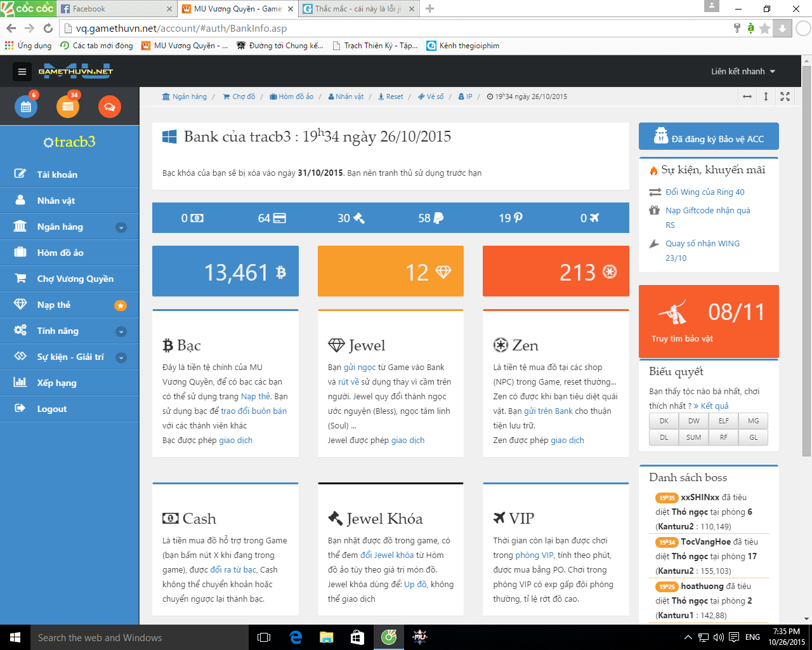Open the orange card notification icon
The height and width of the screenshot is (650, 812).
pos(68,107)
